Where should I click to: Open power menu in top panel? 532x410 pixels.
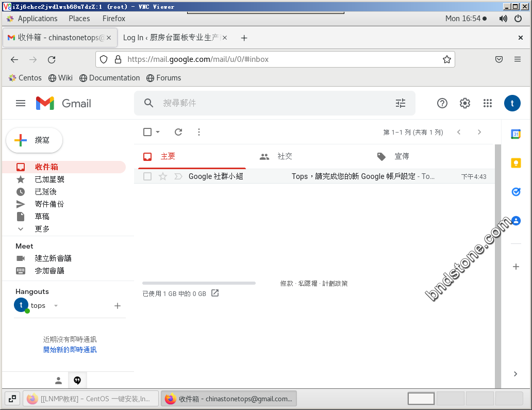tap(518, 19)
